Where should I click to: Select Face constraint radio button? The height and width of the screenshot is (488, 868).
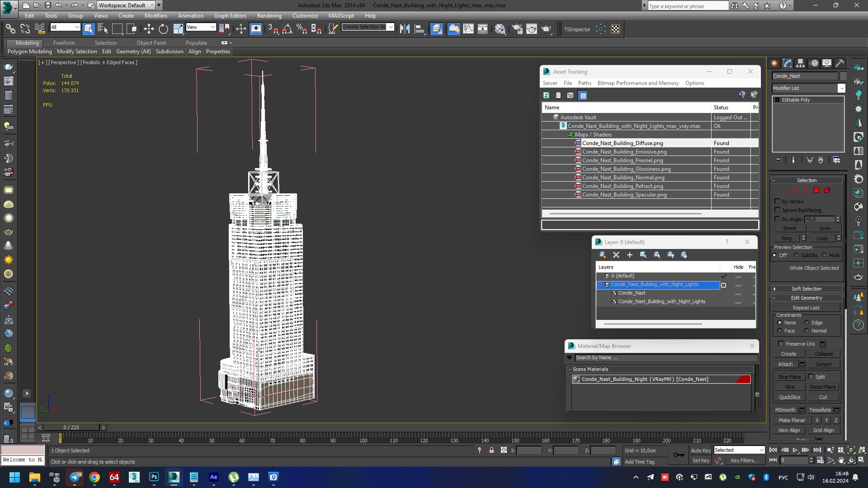(779, 331)
